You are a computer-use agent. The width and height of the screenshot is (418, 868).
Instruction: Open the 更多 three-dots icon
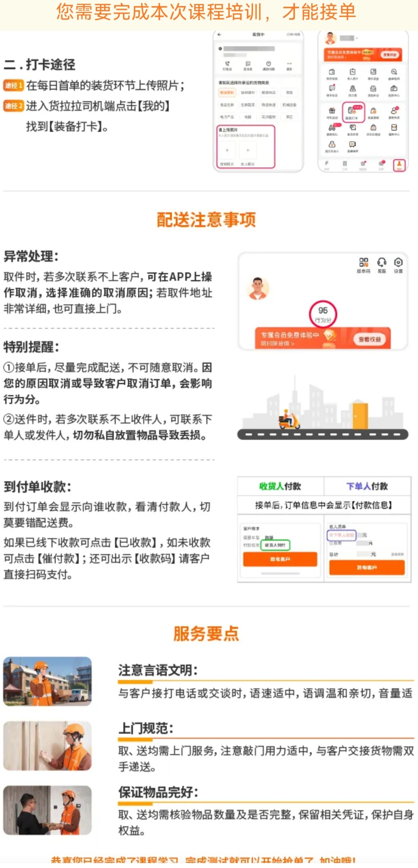pos(289,66)
